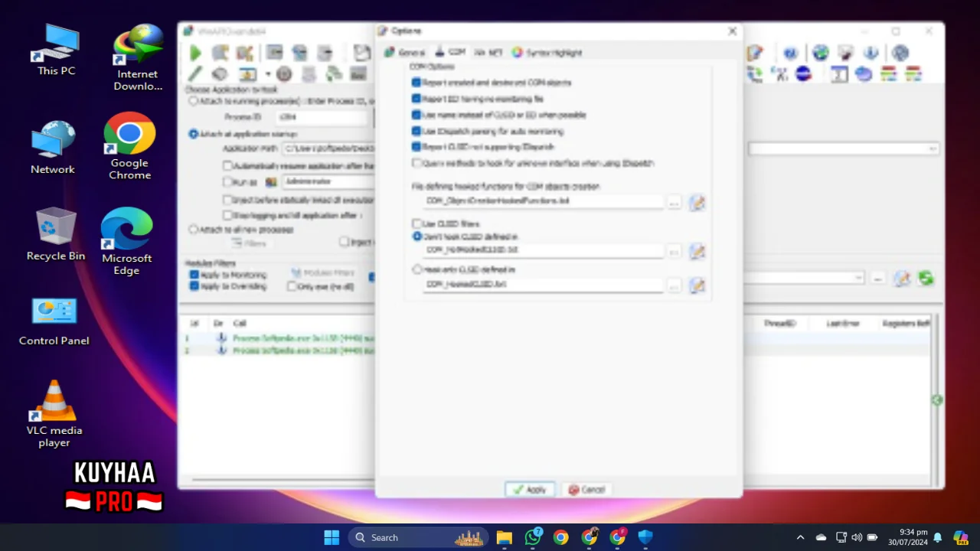The height and width of the screenshot is (551, 980).
Task: Select Attach at application startup radio
Action: tap(193, 133)
